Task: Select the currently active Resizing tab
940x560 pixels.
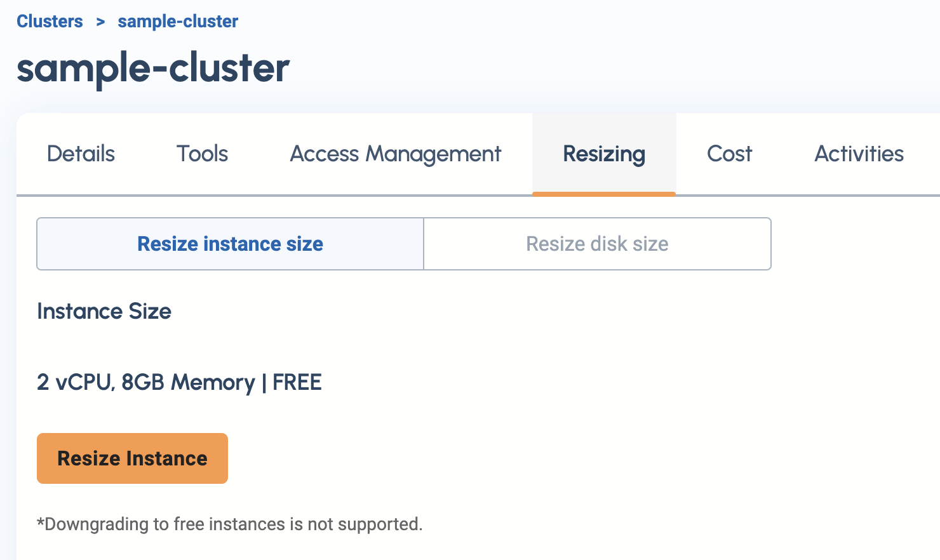Action: tap(603, 154)
